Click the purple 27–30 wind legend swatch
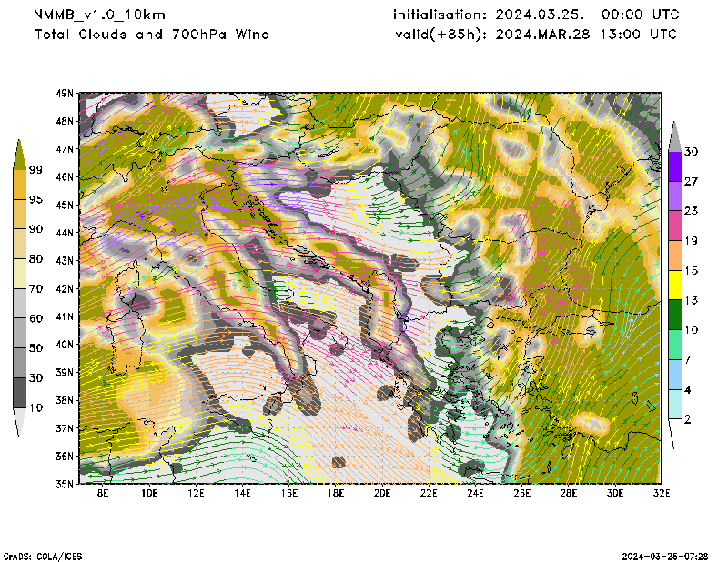This screenshot has height=562, width=728. [675, 166]
